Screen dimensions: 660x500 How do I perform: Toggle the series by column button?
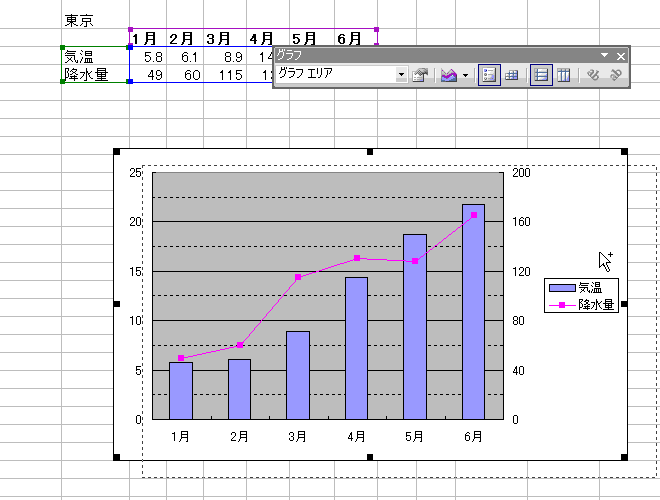coord(564,75)
